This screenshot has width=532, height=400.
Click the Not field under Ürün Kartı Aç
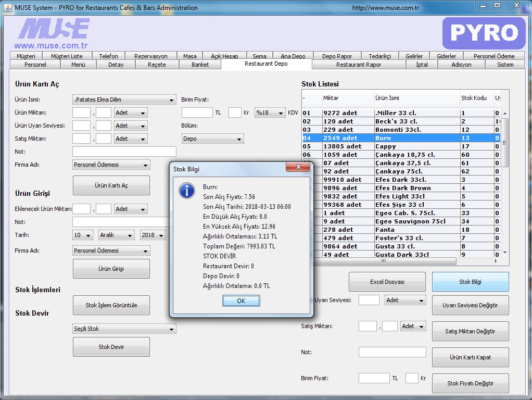(124, 152)
